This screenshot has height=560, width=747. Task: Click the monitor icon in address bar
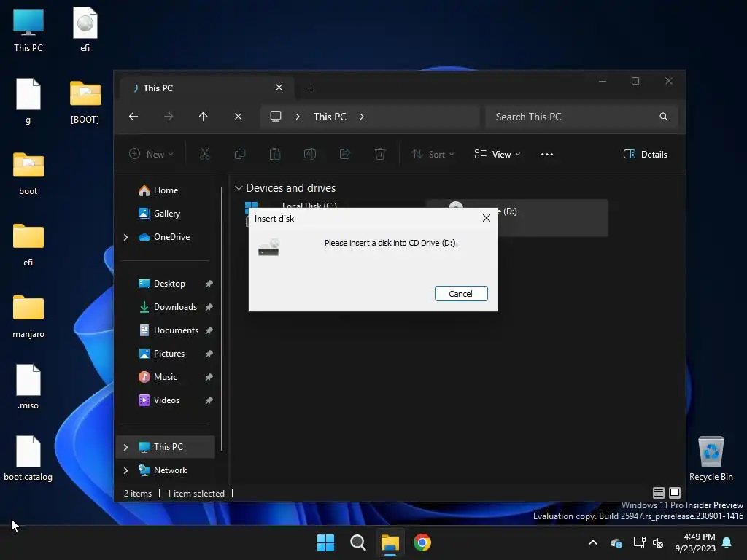point(275,117)
